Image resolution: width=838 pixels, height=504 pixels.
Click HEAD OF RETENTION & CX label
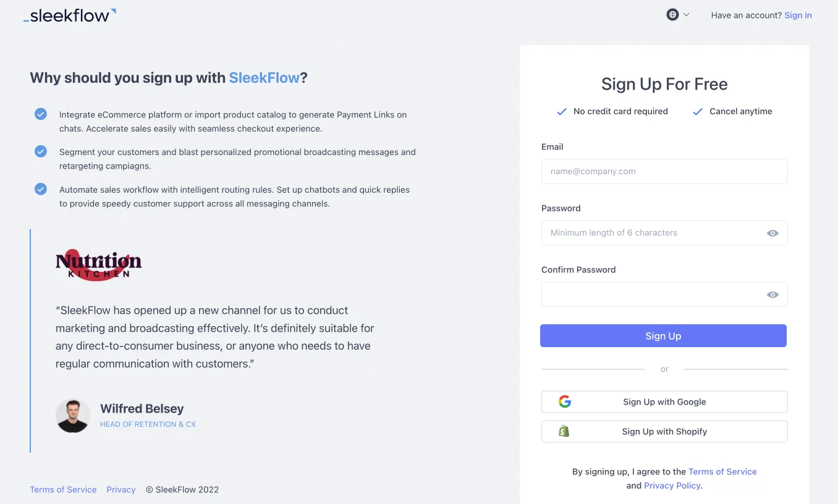[x=148, y=424]
